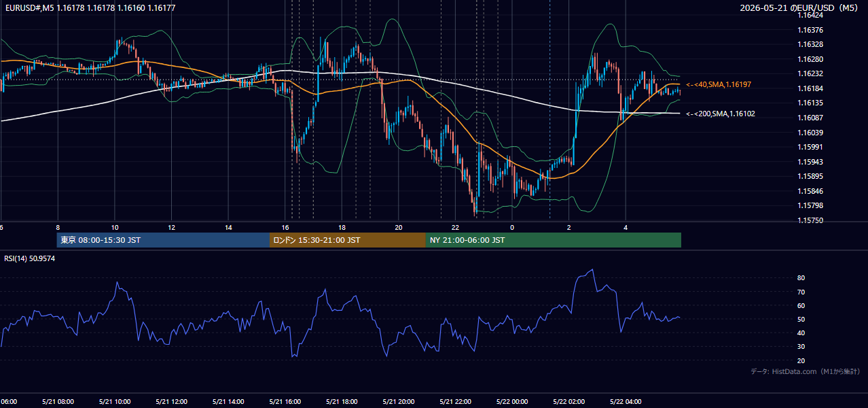Click RSI scale value 70

click(801, 292)
